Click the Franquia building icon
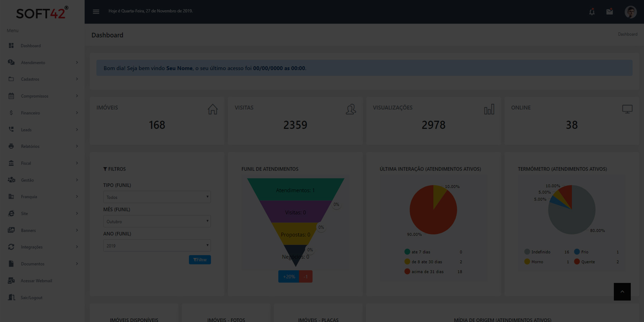644x322 pixels. [x=11, y=196]
